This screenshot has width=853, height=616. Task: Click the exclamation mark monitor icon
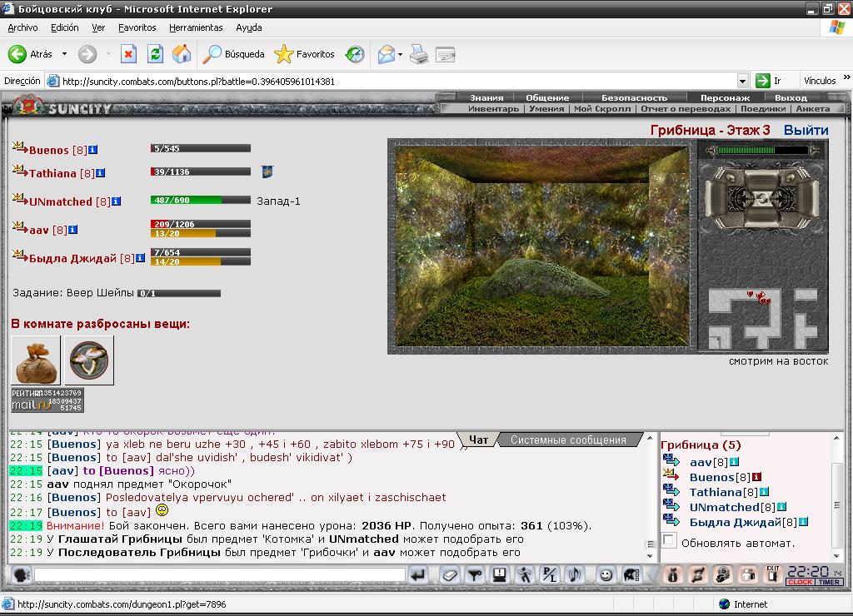pos(500,574)
